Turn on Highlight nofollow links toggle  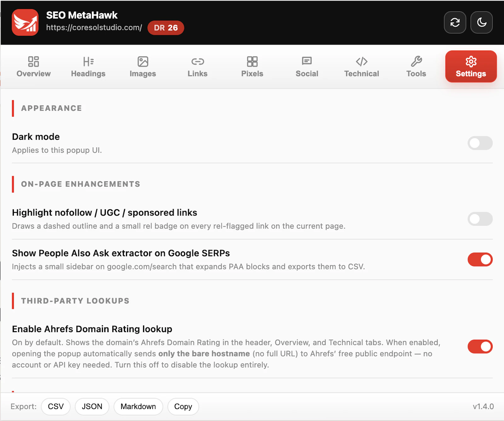(480, 219)
